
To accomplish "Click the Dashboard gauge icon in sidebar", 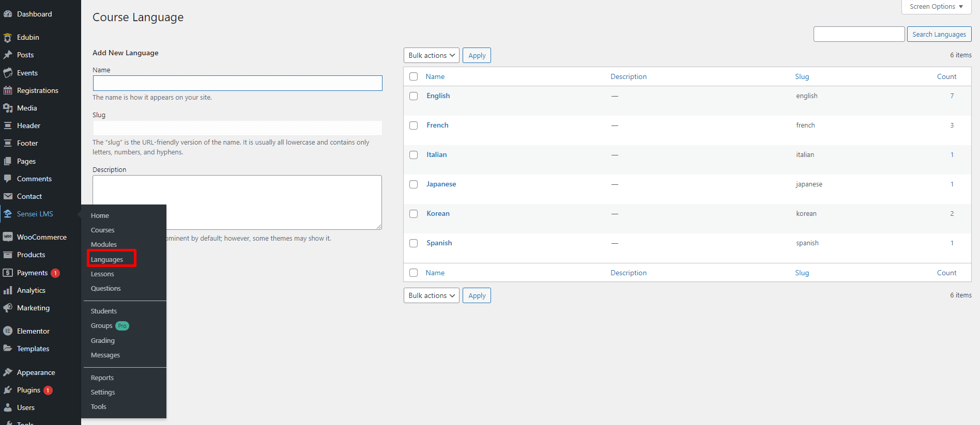I will (x=8, y=14).
